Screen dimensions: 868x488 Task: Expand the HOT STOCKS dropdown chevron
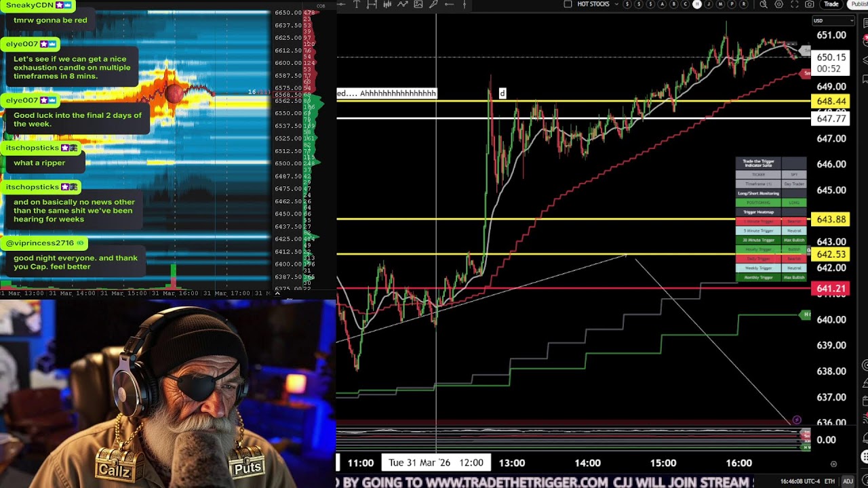click(x=616, y=4)
